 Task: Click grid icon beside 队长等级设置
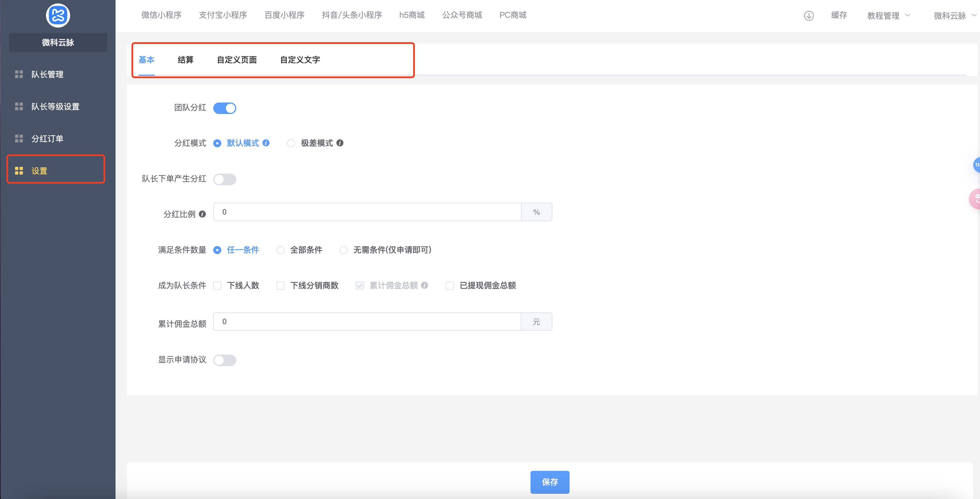coord(19,107)
